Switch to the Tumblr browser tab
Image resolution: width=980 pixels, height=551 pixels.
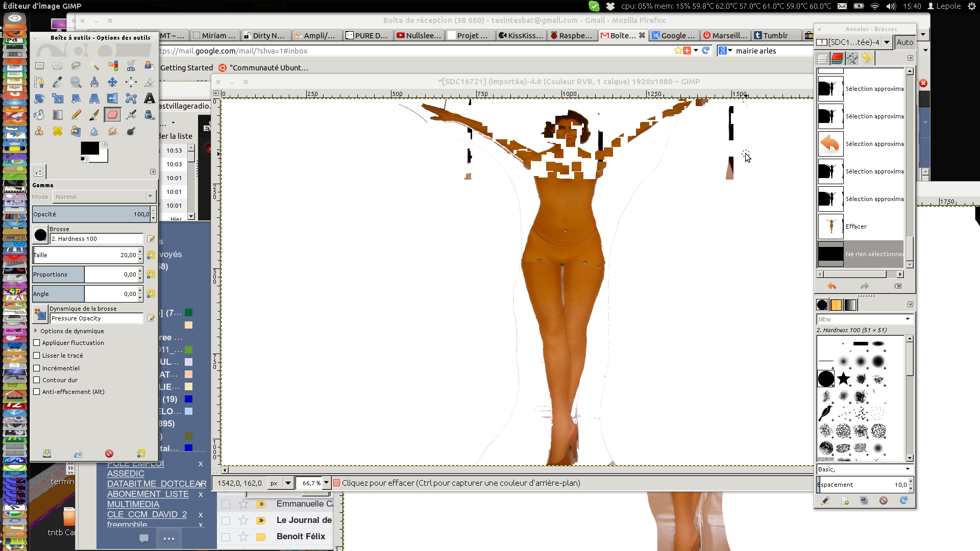tap(775, 36)
